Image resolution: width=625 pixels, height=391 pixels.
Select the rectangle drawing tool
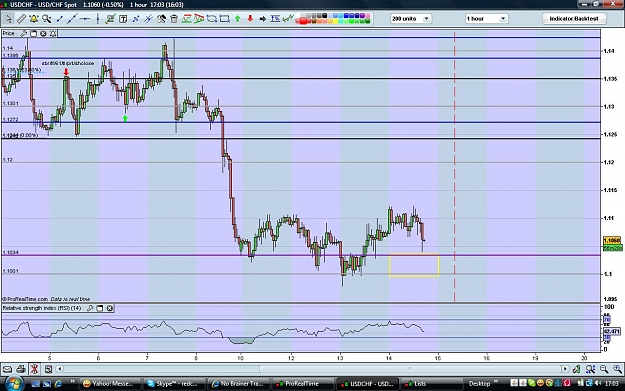(x=224, y=18)
